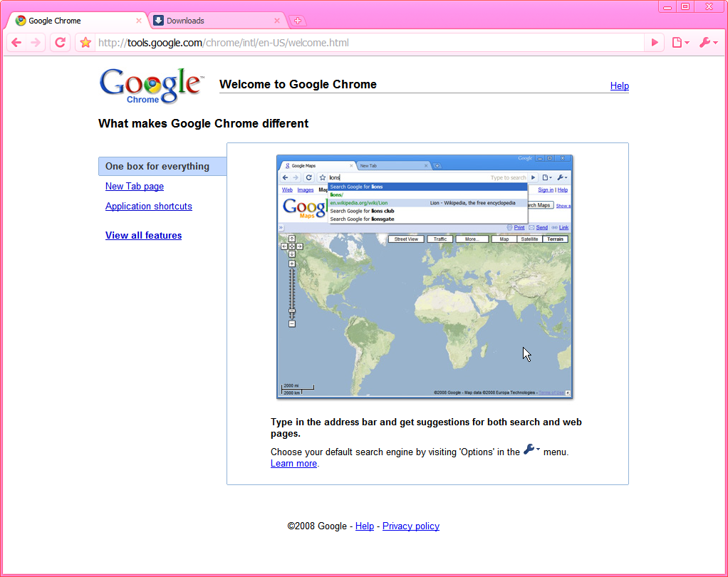Maximize the browser window
728x577 pixels.
click(x=685, y=6)
